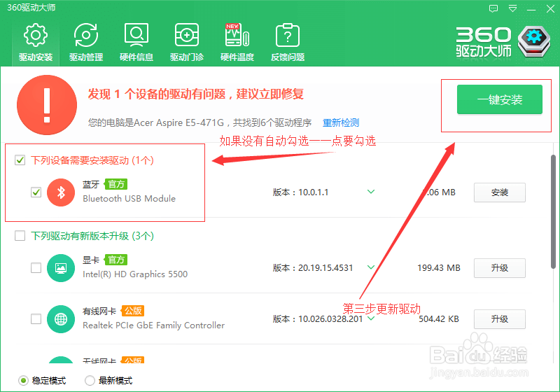Image resolution: width=560 pixels, height=392 pixels.
Task: Select the 最新模式 radio button
Action: [x=90, y=381]
